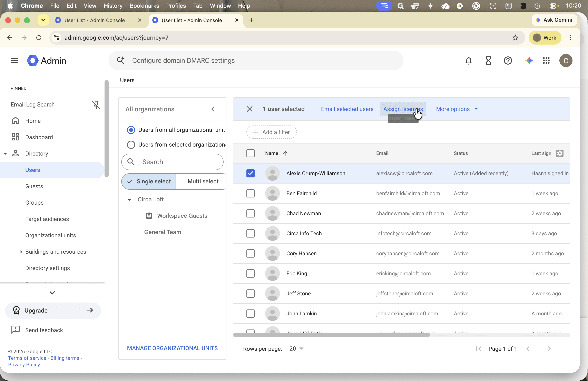Open the History menu
588x381 pixels.
[x=113, y=6]
